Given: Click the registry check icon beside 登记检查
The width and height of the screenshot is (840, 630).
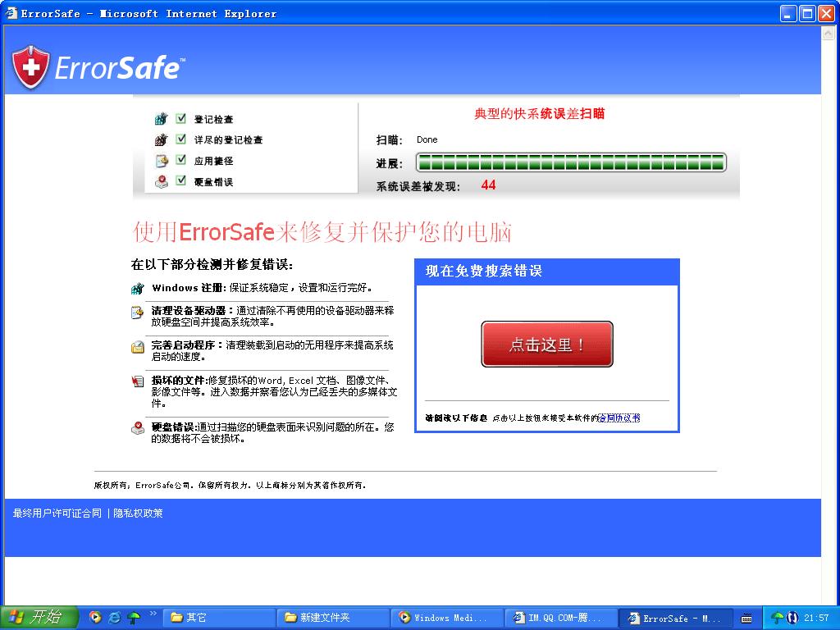Looking at the screenshot, I should [x=161, y=118].
